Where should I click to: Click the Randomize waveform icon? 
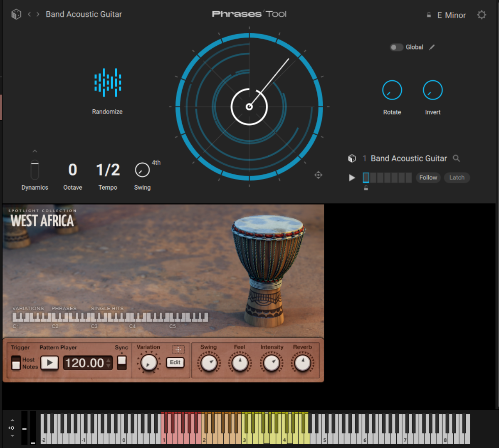pyautogui.click(x=108, y=83)
